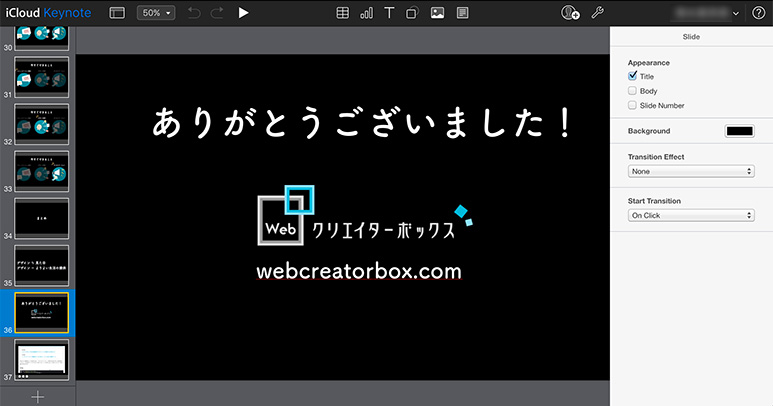Add a new slide with plus button
Screen dimensions: 773x406
pyautogui.click(x=37, y=397)
